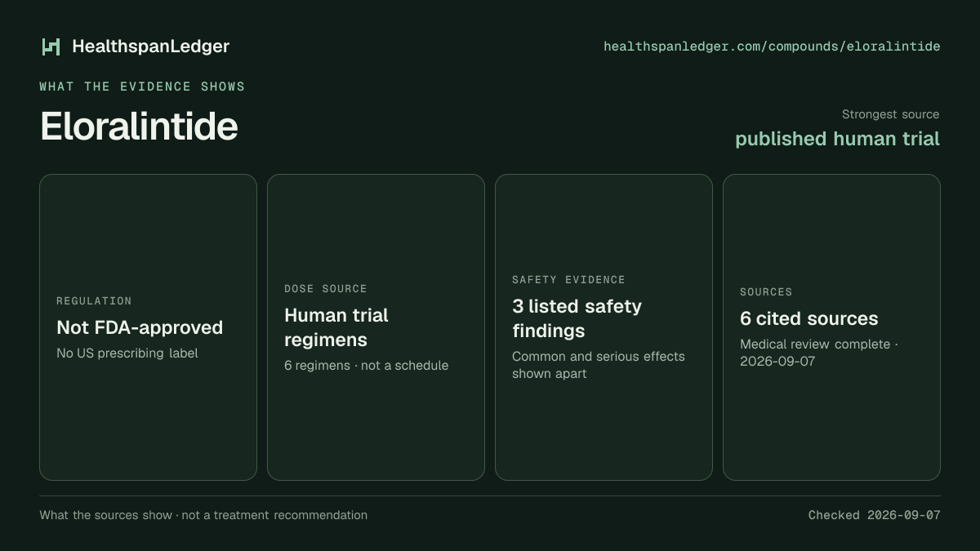Click 'Medical review complete · 2026-09-07' text
Image resolution: width=980 pixels, height=551 pixels.
coord(819,353)
